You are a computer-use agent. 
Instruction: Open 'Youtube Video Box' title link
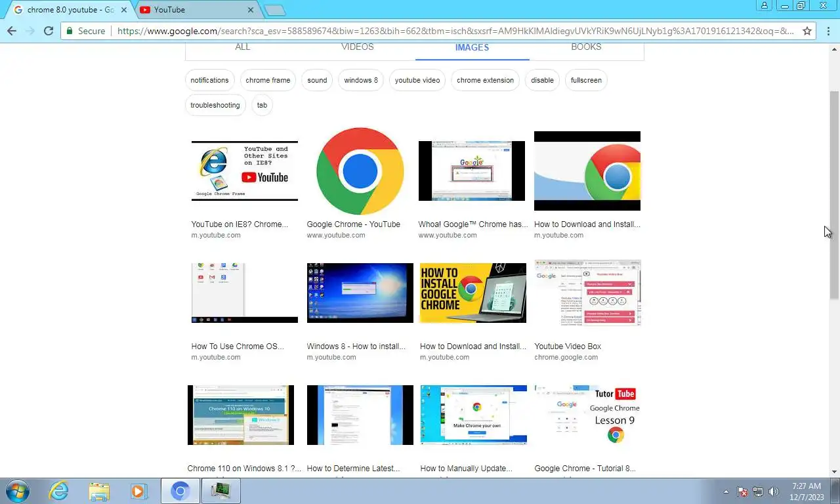(x=568, y=346)
